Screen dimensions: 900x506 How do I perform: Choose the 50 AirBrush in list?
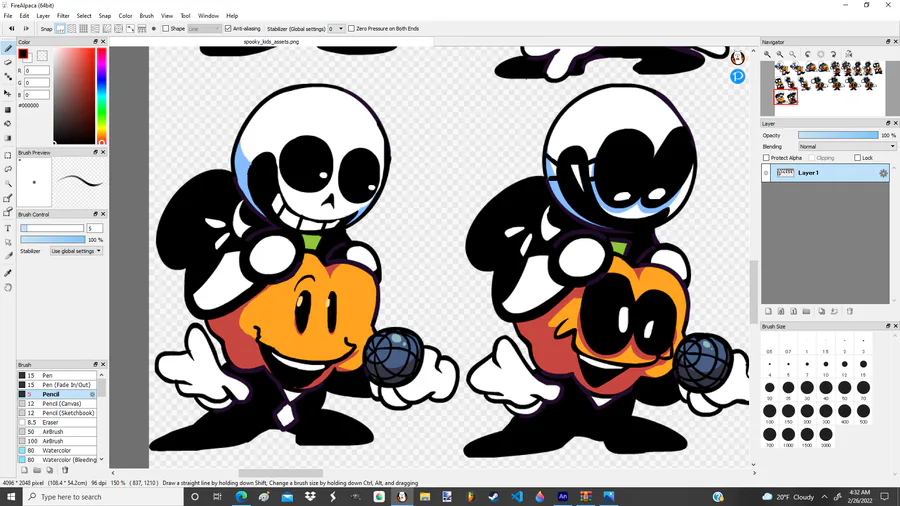coord(57,431)
